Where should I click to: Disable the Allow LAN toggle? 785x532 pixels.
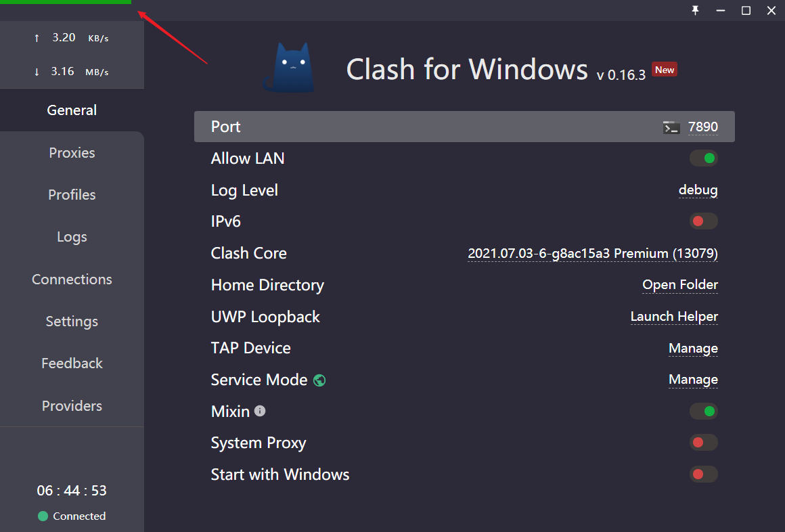click(x=703, y=158)
